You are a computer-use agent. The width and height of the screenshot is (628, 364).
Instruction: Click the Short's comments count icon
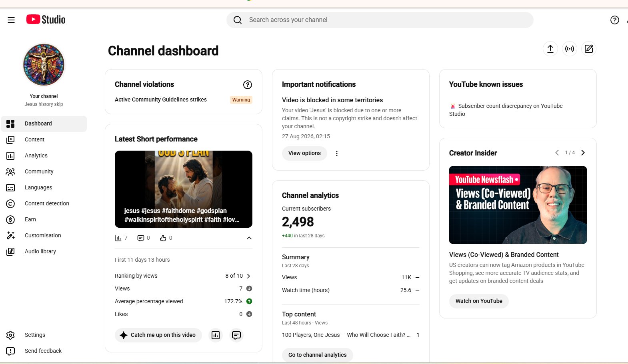(140, 238)
